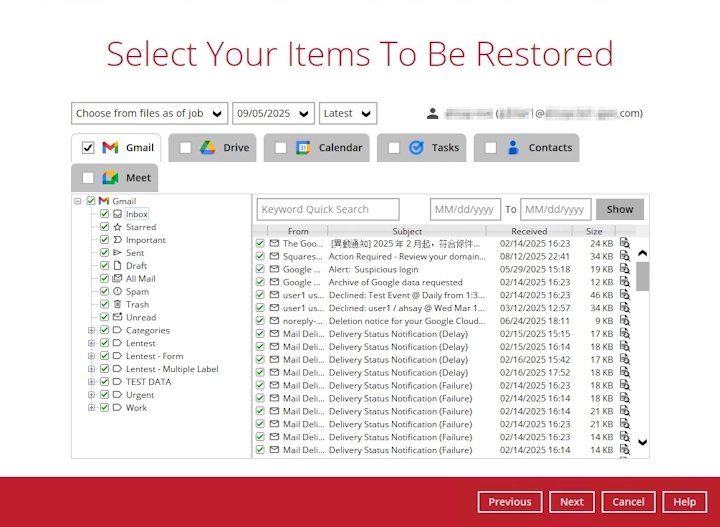
Task: Uncheck the Inbox folder checkbox
Action: pos(104,214)
